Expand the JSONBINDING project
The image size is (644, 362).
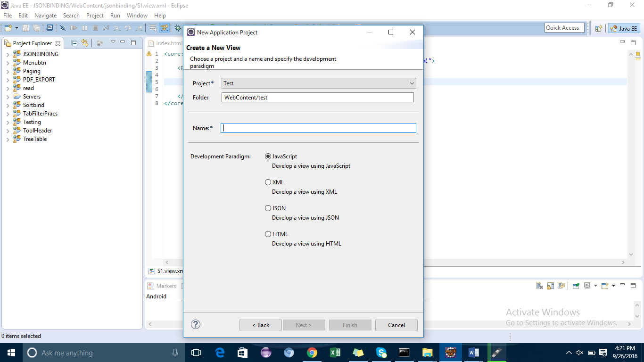(8, 54)
